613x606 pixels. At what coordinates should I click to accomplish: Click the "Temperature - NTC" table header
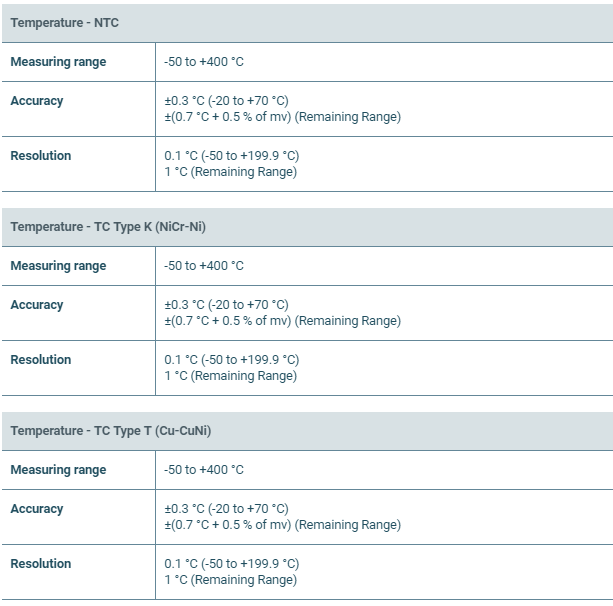tap(64, 23)
